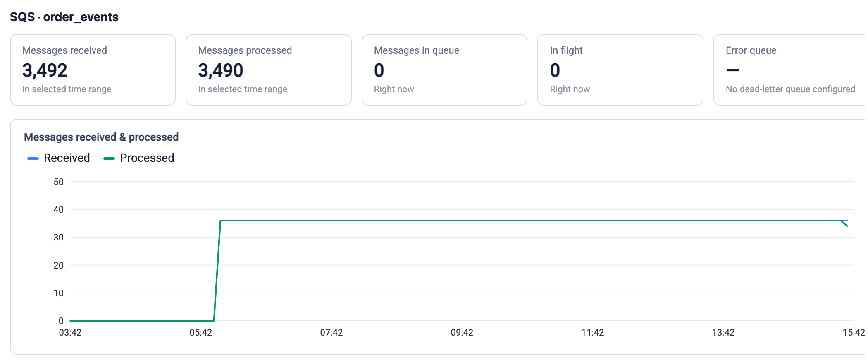Click the 09:42 x-axis label
The height and width of the screenshot is (360, 868).
tap(462, 332)
